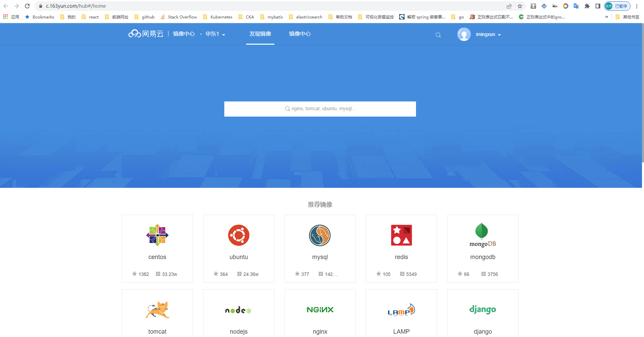Open the django image name link
644x337 pixels.
pyautogui.click(x=483, y=332)
